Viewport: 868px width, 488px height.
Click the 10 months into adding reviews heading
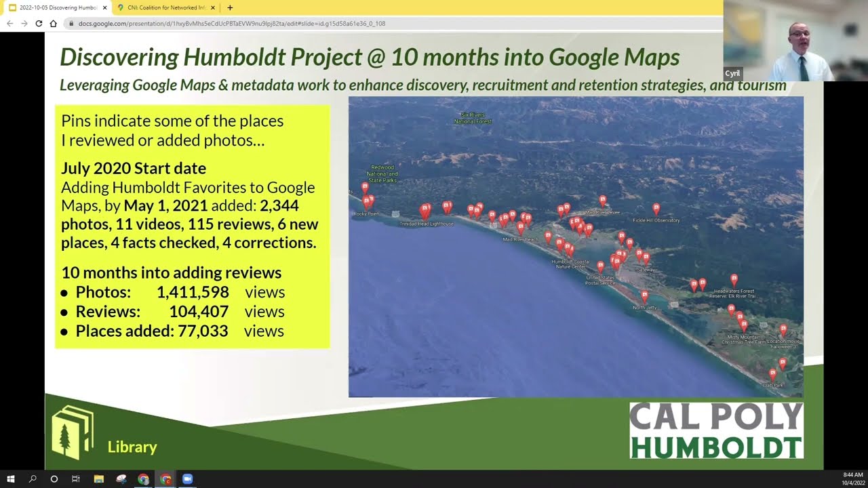(171, 272)
